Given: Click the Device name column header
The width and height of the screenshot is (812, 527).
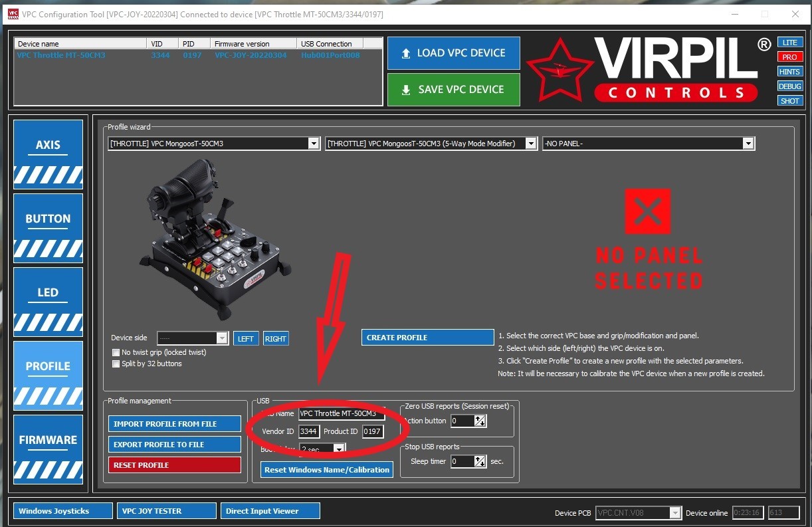Looking at the screenshot, I should 80,44.
